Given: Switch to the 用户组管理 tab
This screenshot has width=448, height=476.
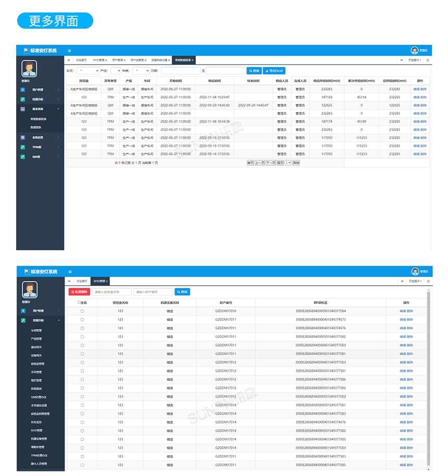Looking at the screenshot, I should [138, 60].
